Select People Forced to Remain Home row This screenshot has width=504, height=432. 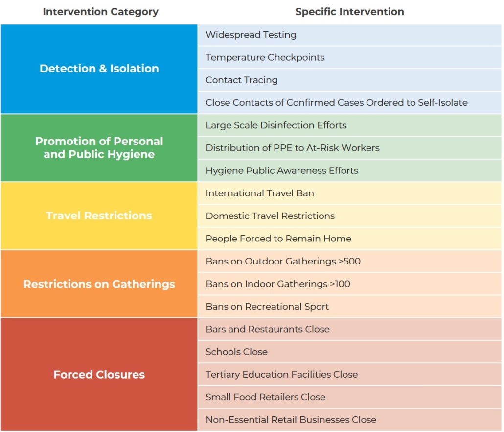(x=349, y=239)
